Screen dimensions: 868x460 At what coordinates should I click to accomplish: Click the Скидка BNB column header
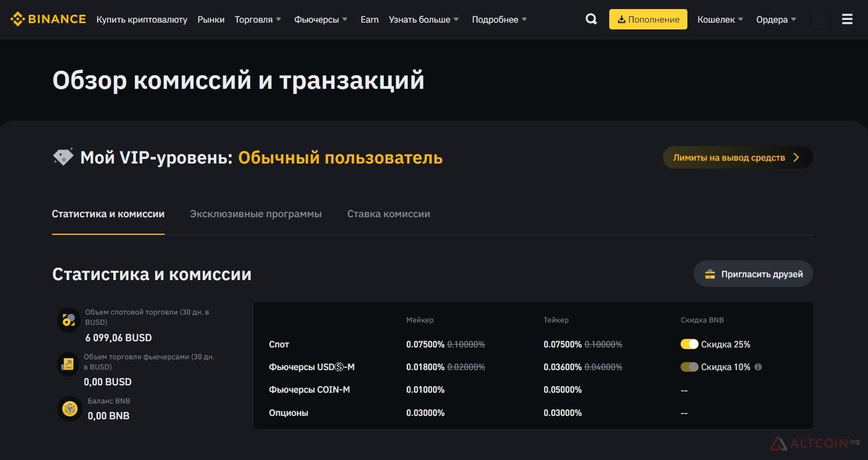[x=702, y=320]
